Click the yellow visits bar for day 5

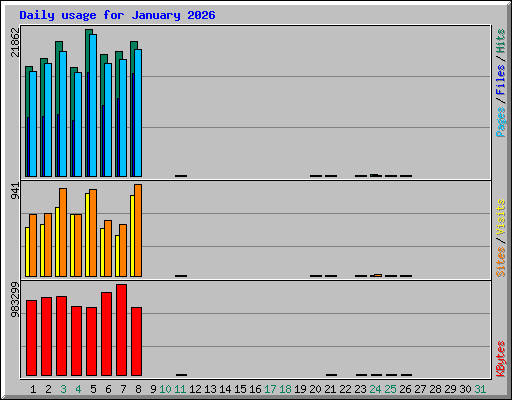tap(87, 235)
